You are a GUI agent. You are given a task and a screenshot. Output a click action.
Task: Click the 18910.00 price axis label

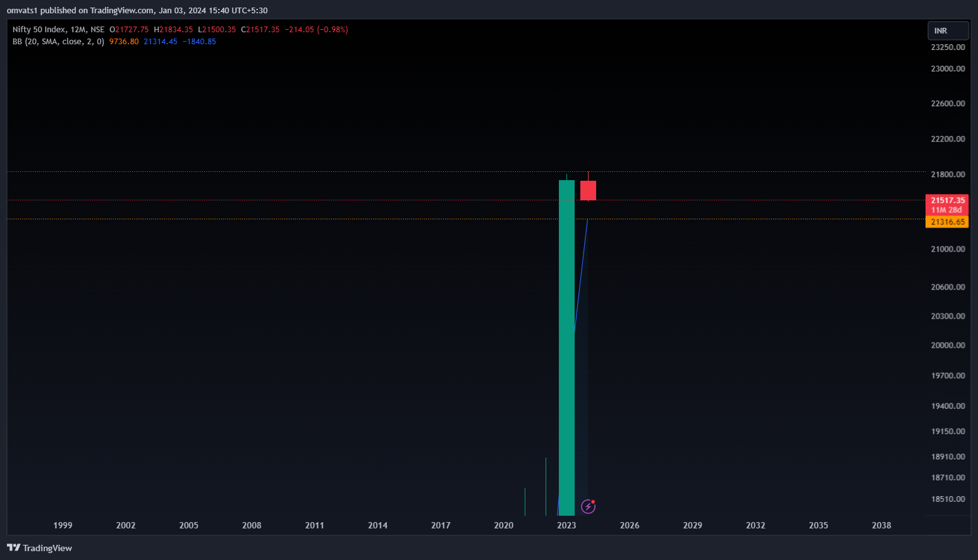point(948,456)
